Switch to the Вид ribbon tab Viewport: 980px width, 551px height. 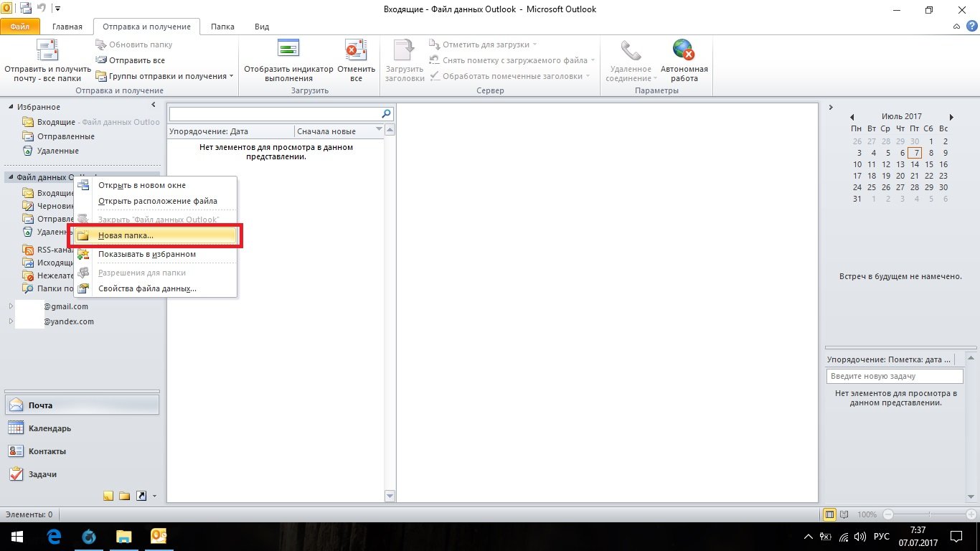tap(262, 27)
